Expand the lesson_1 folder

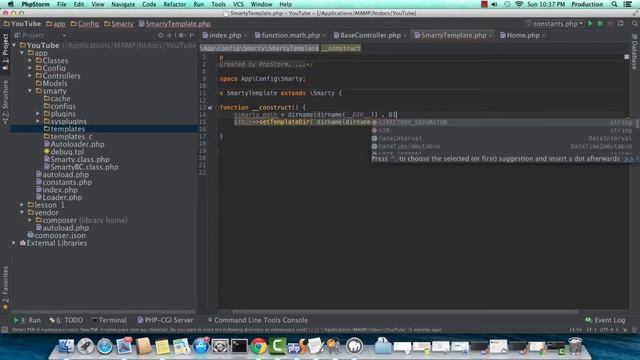tap(22, 204)
